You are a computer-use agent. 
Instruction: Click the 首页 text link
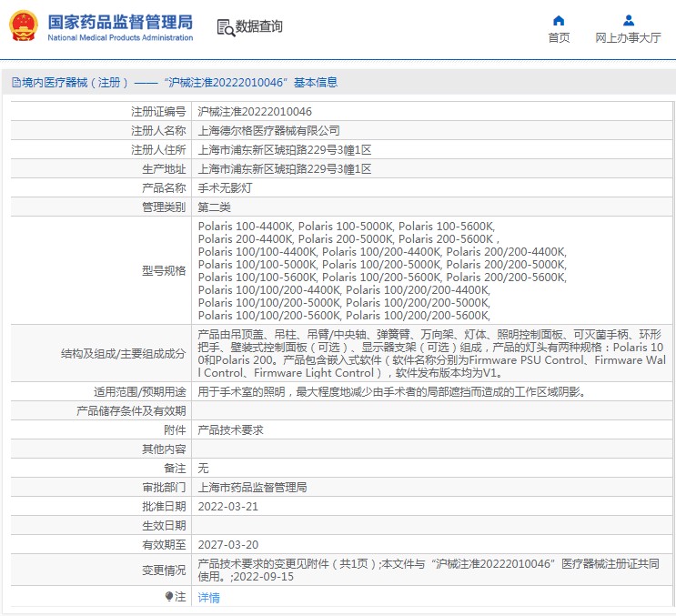click(559, 38)
